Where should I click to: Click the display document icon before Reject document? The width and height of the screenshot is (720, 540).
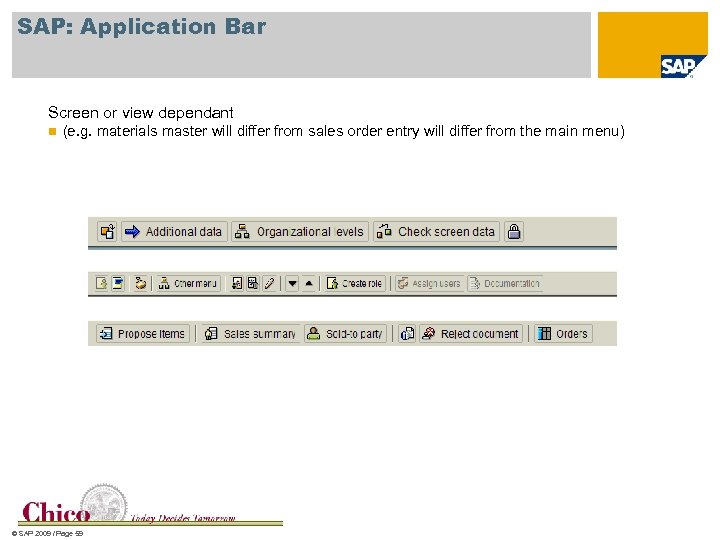tap(407, 333)
